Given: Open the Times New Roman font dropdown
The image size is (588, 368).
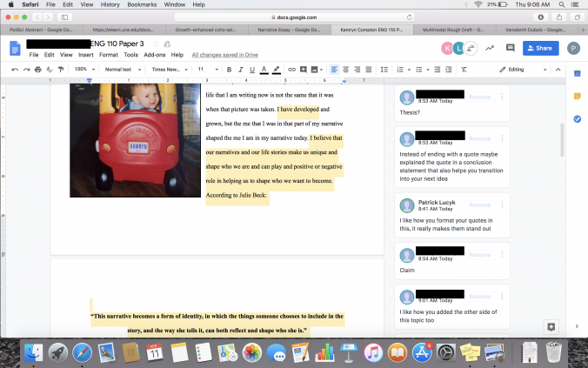Looking at the screenshot, I should tap(170, 70).
